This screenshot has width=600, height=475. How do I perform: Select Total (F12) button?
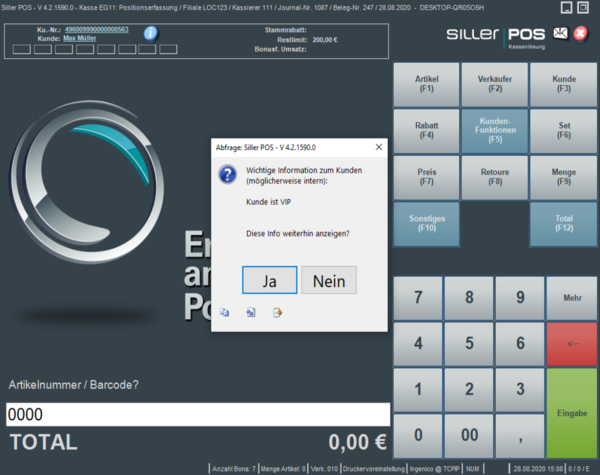point(563,224)
